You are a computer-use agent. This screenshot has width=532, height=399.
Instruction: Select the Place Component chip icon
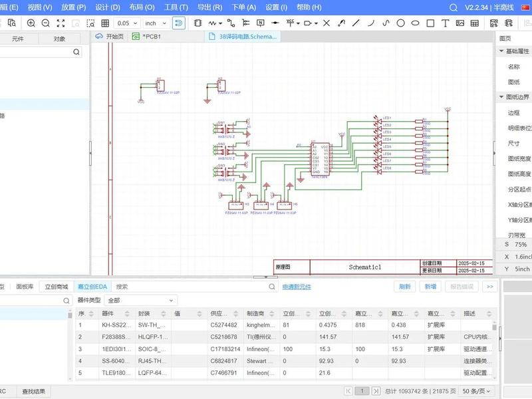(x=198, y=23)
